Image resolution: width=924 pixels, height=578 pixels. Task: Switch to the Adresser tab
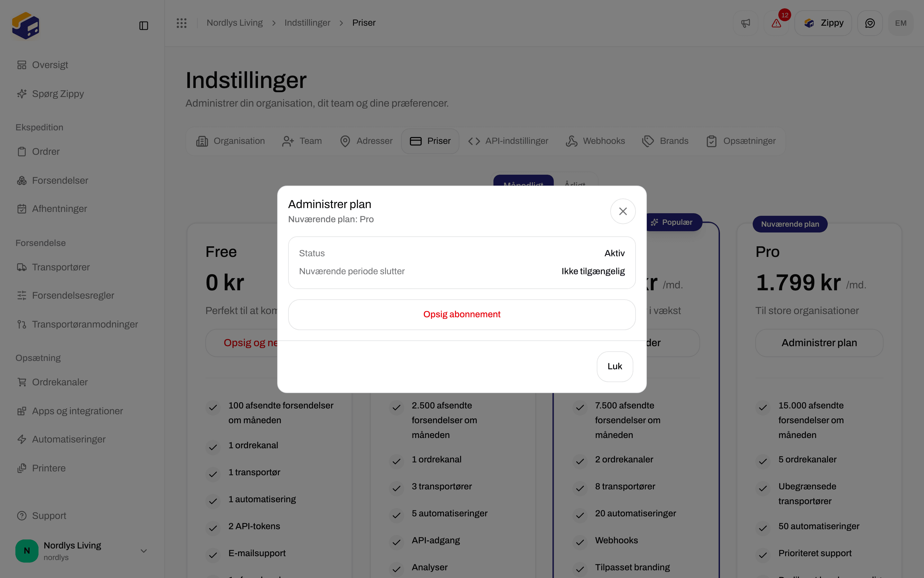366,141
